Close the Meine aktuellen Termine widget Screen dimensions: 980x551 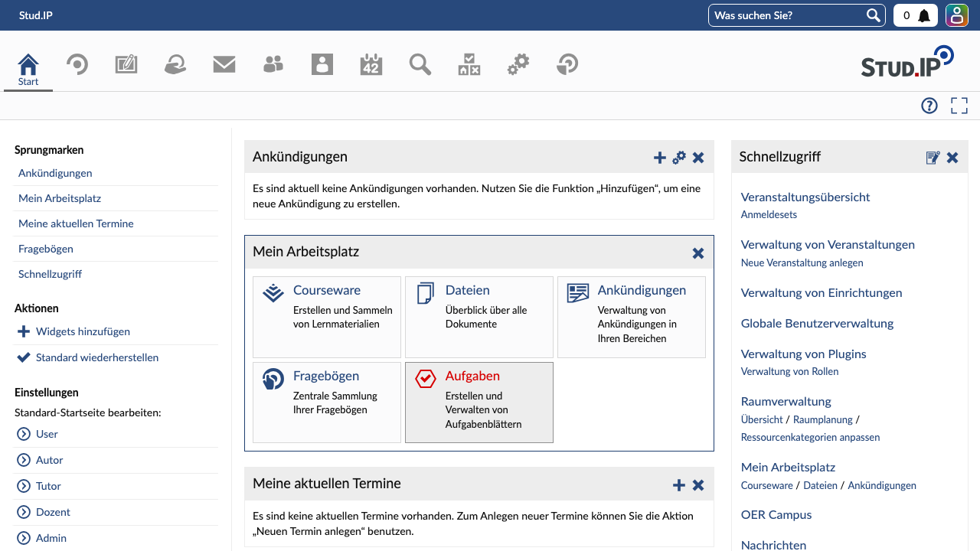pos(698,485)
